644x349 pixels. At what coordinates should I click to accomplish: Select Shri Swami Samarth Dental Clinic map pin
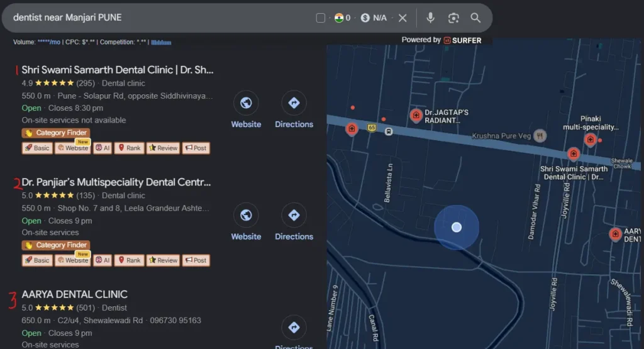tap(574, 154)
